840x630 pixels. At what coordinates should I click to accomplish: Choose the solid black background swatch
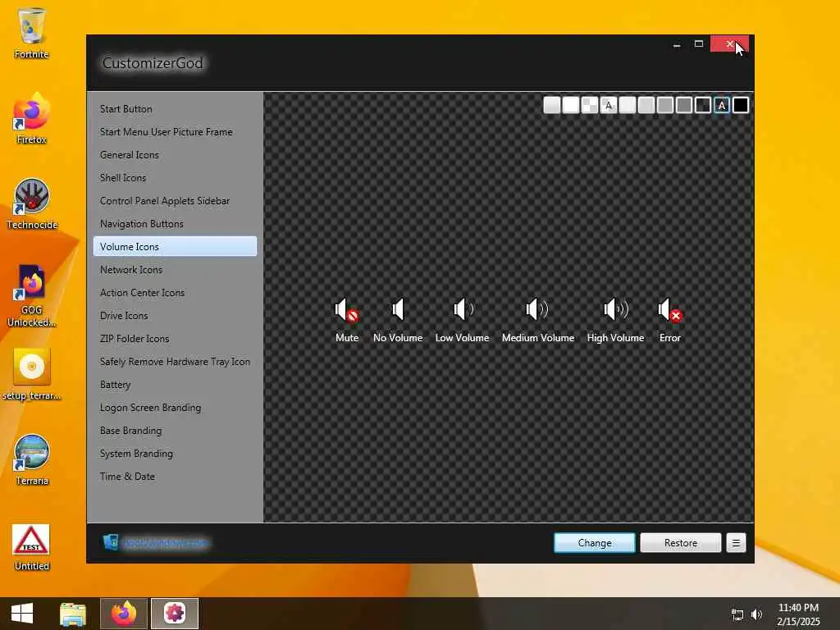(x=741, y=105)
